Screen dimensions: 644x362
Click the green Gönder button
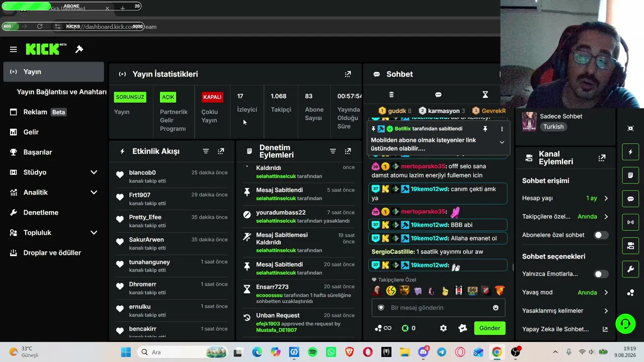click(x=490, y=328)
